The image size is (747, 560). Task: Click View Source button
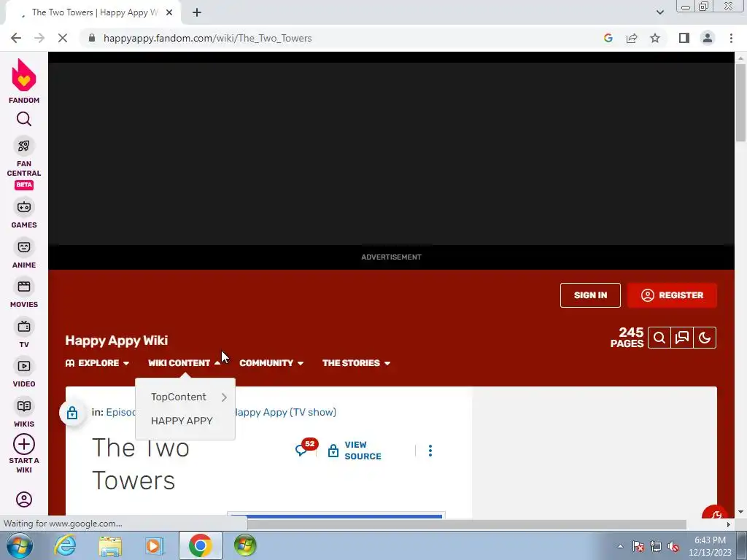click(355, 451)
